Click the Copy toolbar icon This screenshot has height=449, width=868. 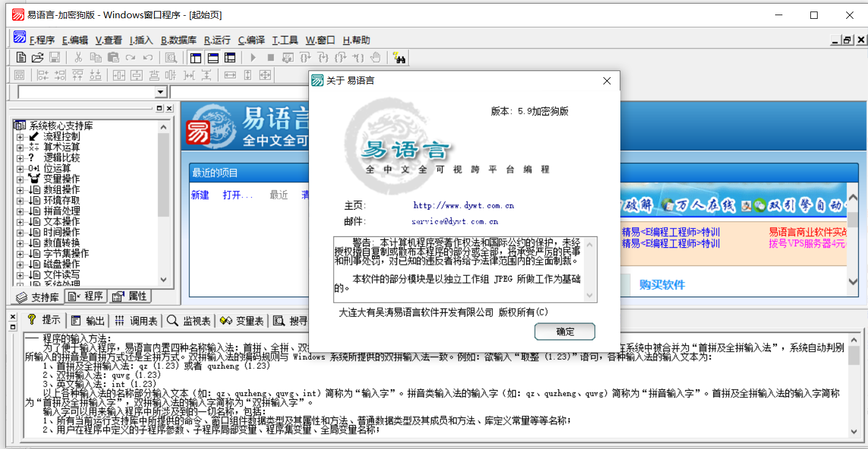coord(96,58)
